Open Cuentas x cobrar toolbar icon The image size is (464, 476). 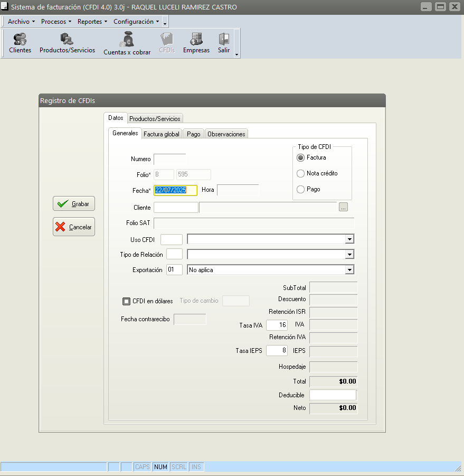click(127, 43)
